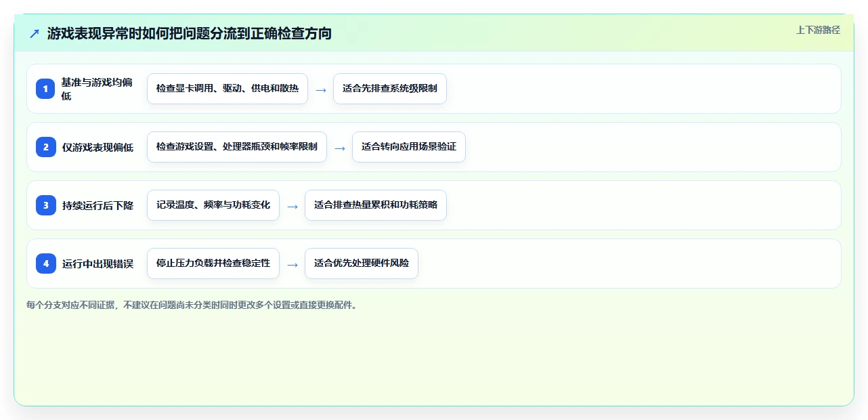
Task: Click step badge 1 for 基准与游戏均偏低
Action: pos(46,89)
